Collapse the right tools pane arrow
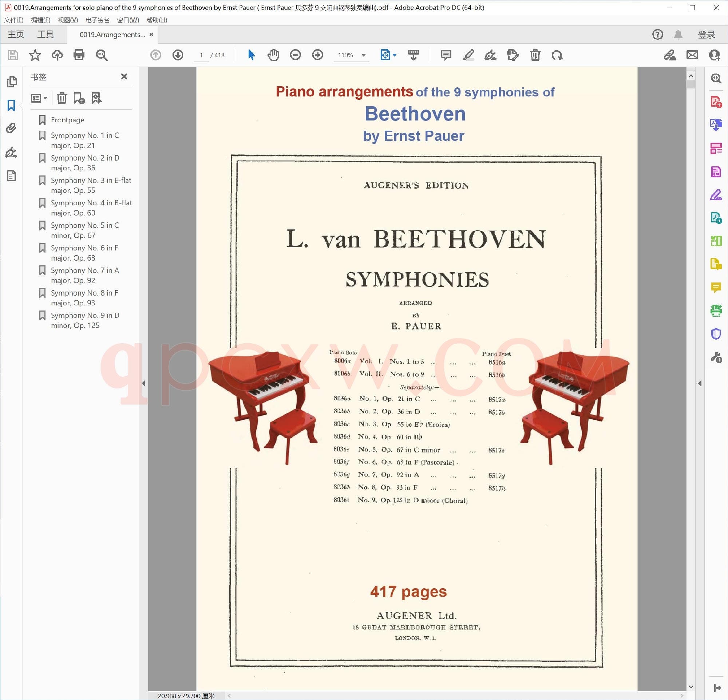Image resolution: width=728 pixels, height=700 pixels. (700, 383)
